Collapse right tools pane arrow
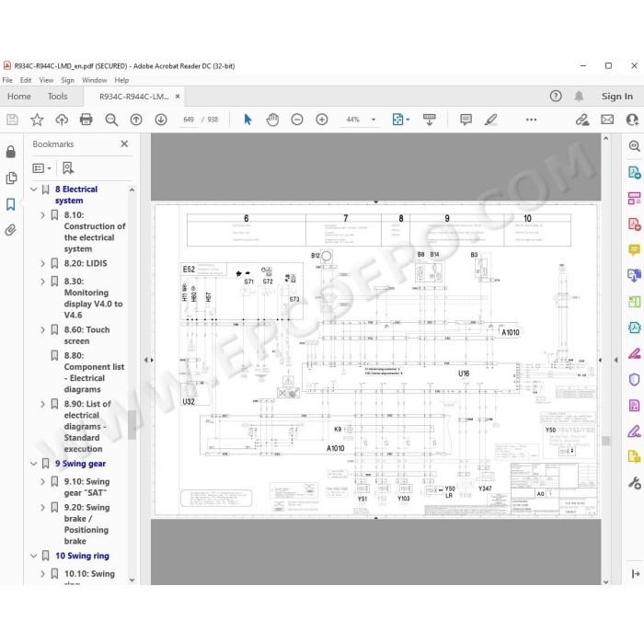The image size is (644, 644). click(615, 360)
